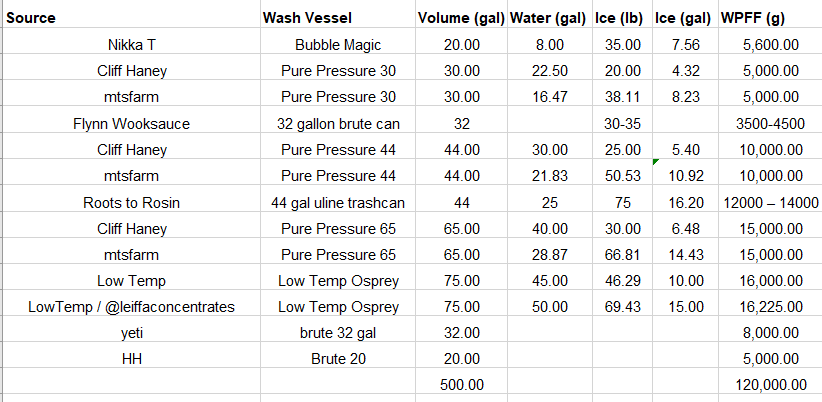Click the 500.00 volume total cell

click(x=462, y=384)
